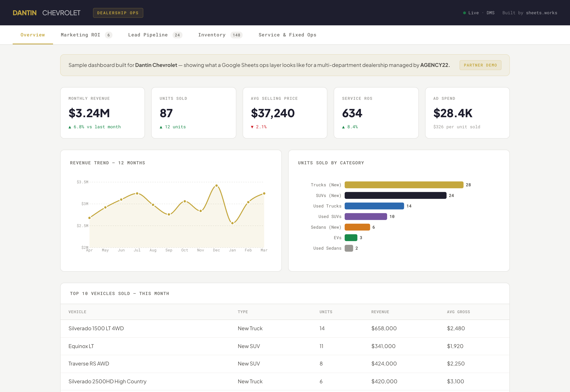Screen dimensions: 570x392
Task: Click the Used Sedans gray bar
Action: point(349,248)
